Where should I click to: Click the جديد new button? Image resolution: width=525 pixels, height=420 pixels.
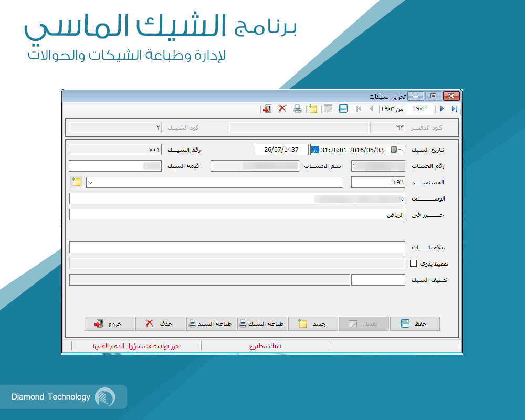coord(313,323)
